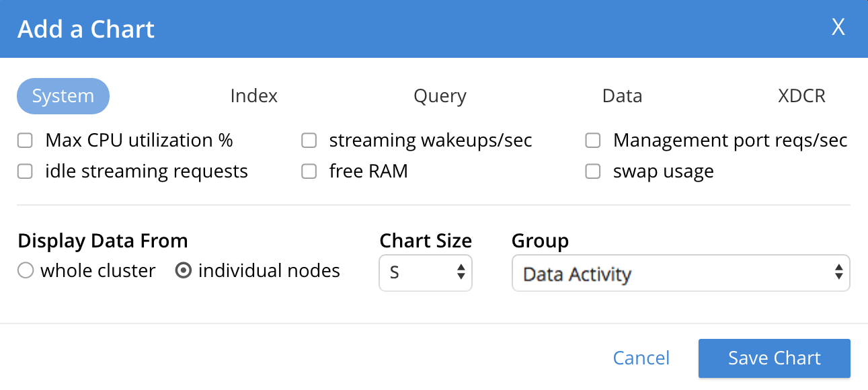868x390 pixels.
Task: Click the Cancel link
Action: tap(641, 358)
